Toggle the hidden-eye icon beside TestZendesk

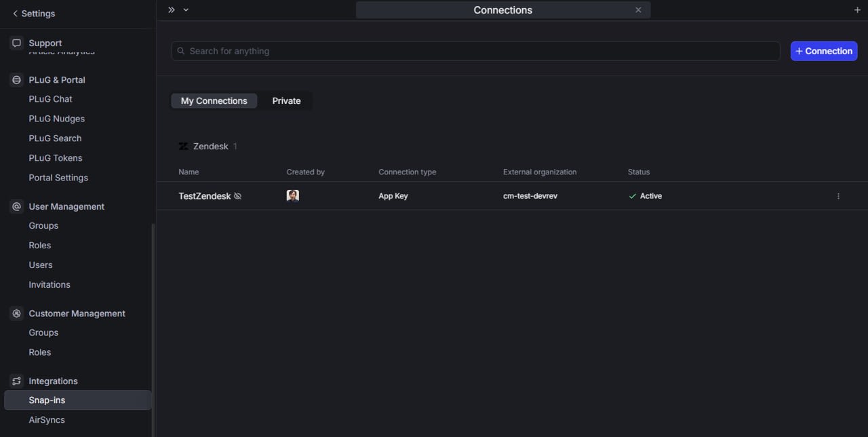click(237, 196)
